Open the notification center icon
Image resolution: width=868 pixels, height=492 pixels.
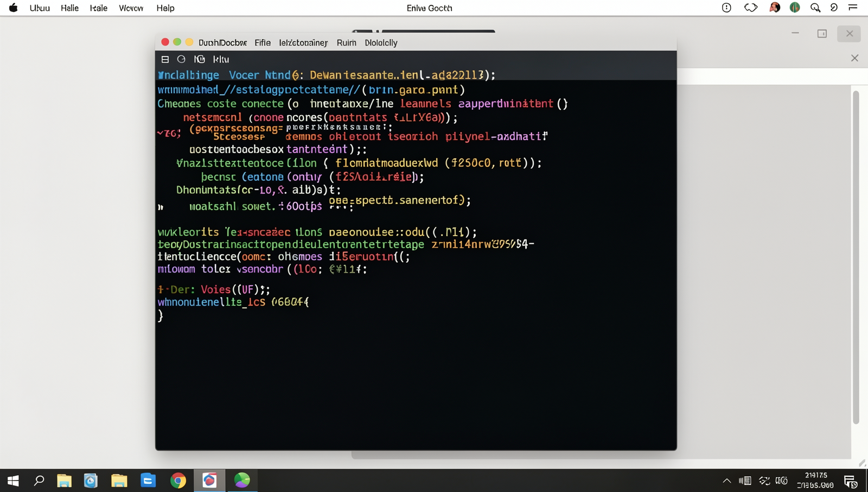[x=850, y=481]
